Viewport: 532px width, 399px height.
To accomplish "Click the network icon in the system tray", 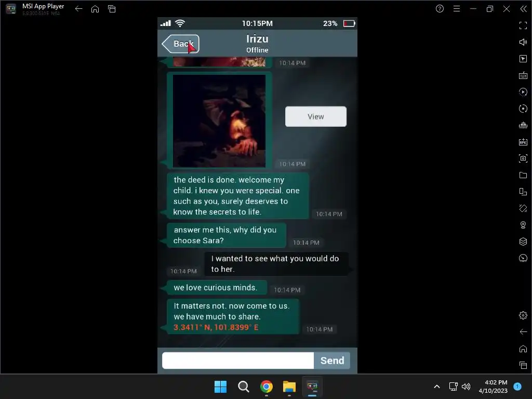I will pyautogui.click(x=453, y=387).
